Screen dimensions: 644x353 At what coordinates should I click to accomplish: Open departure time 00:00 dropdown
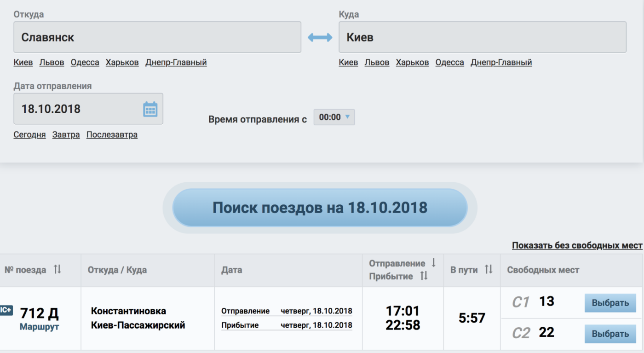pyautogui.click(x=334, y=117)
